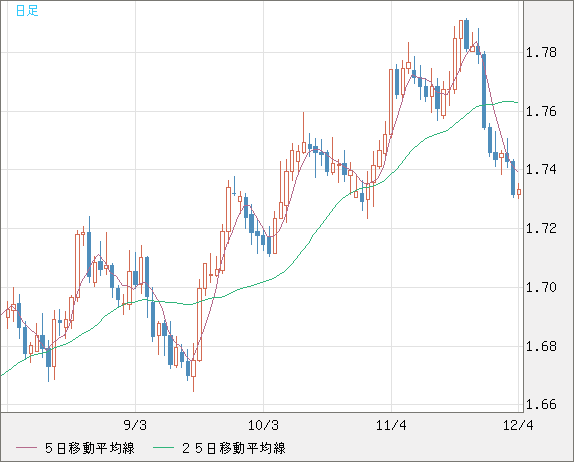Click the purple 5-day average legend line
The height and width of the screenshot is (462, 574).
point(26,448)
